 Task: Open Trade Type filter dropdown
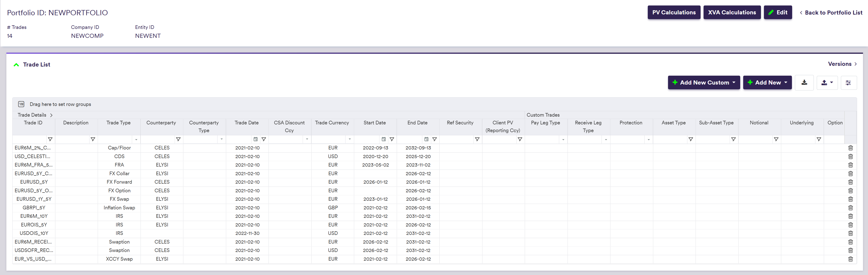click(x=136, y=139)
